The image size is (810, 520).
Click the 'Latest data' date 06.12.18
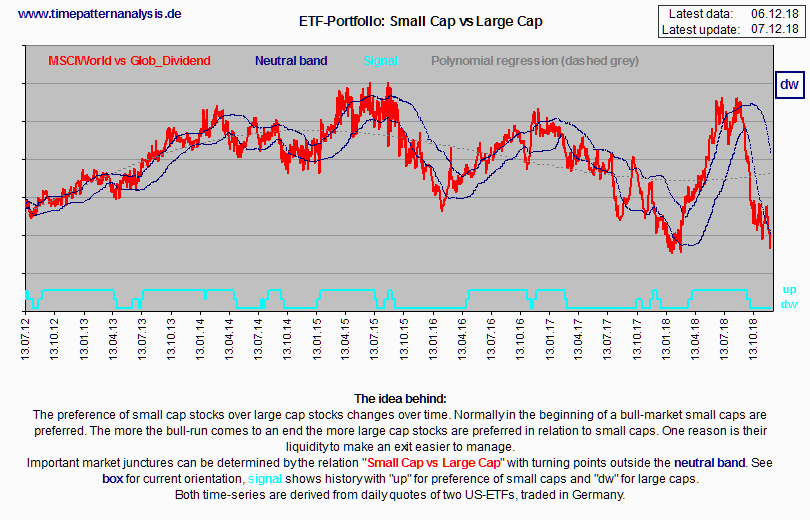(x=772, y=13)
